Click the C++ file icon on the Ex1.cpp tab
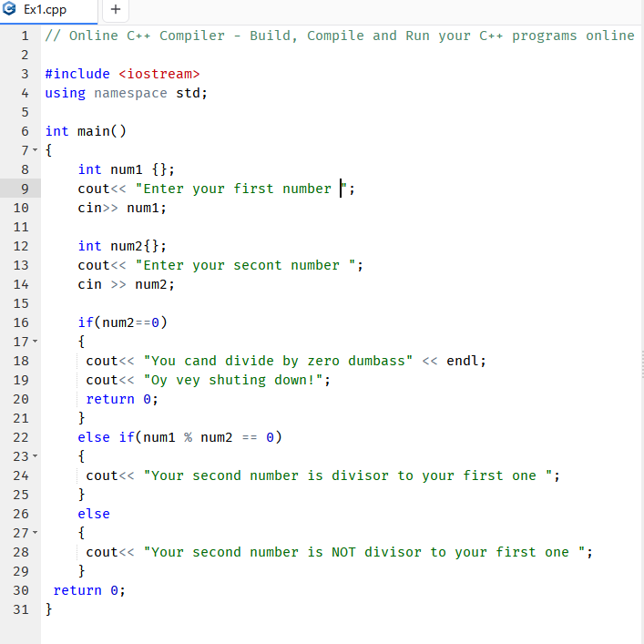This screenshot has width=644, height=644. click(x=10, y=10)
